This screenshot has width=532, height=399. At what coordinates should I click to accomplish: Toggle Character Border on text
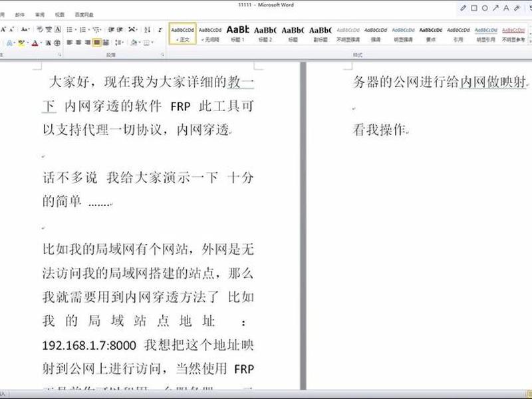coord(58,29)
